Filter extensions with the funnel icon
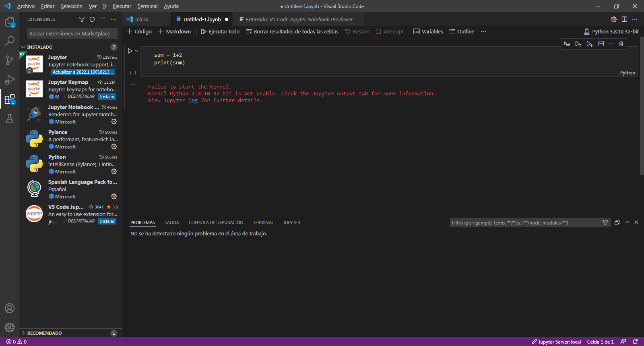The image size is (644, 346). [82, 19]
